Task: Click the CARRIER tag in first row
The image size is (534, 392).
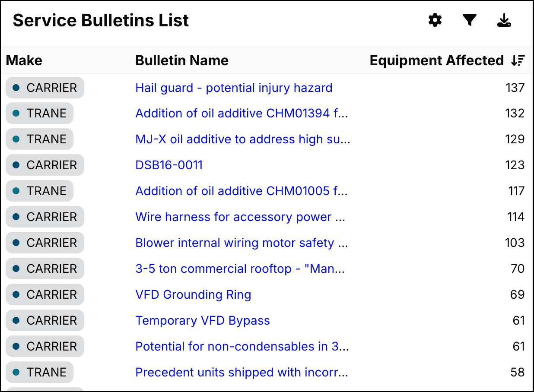Action: 45,88
